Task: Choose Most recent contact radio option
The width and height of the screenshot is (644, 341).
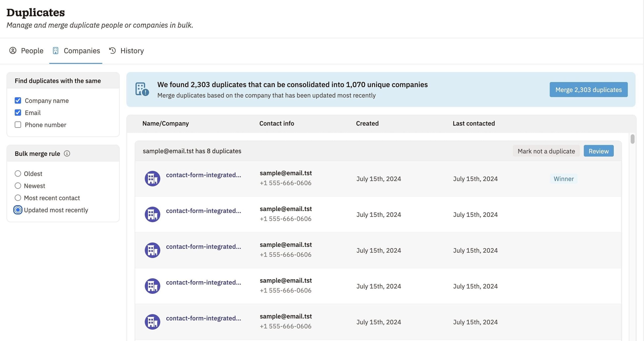Action: tap(18, 198)
